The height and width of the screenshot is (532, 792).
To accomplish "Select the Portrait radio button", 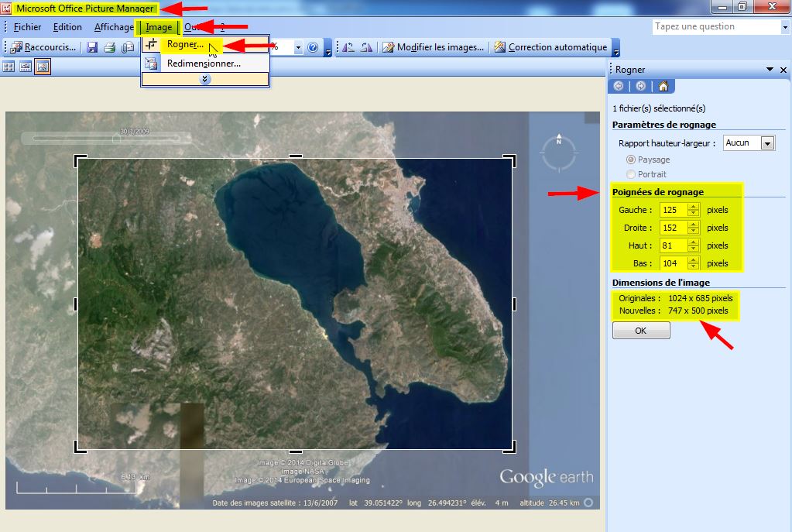I will [x=631, y=174].
